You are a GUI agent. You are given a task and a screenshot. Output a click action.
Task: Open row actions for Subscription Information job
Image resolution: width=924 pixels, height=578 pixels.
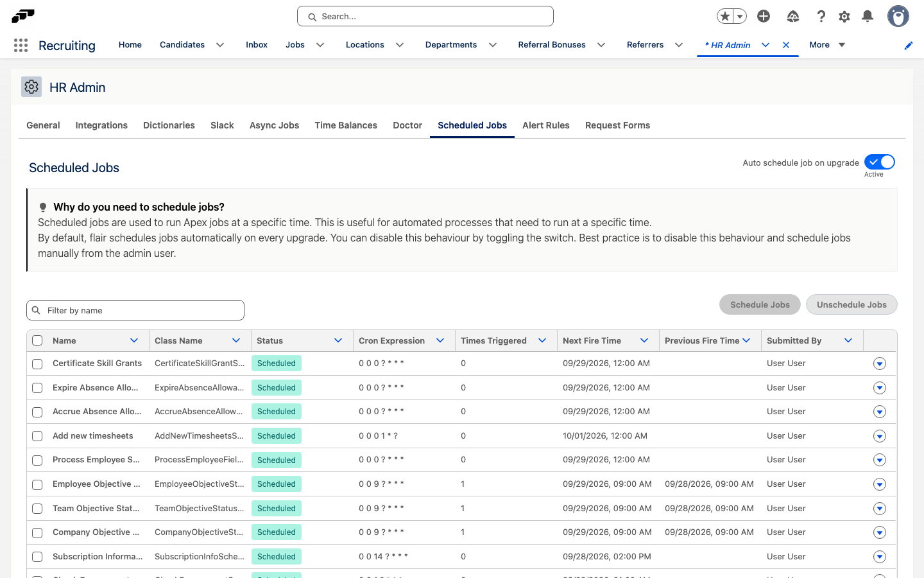[880, 557]
